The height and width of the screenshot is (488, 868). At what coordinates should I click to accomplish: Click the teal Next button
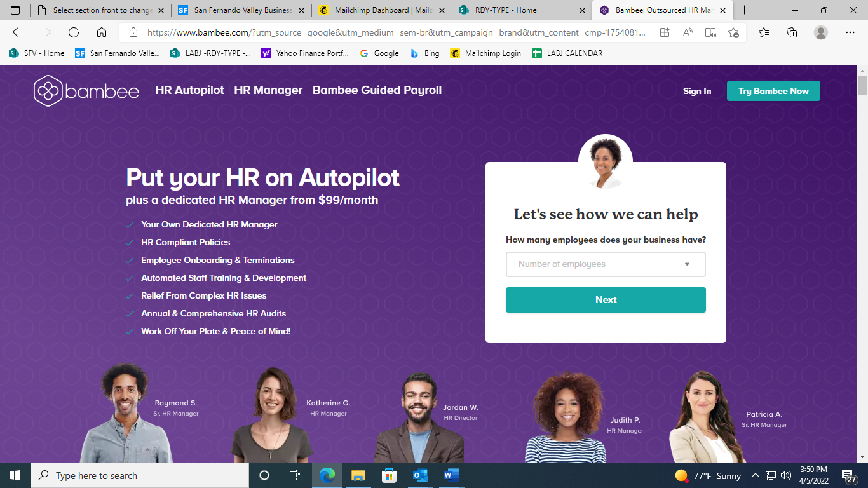[x=605, y=300]
